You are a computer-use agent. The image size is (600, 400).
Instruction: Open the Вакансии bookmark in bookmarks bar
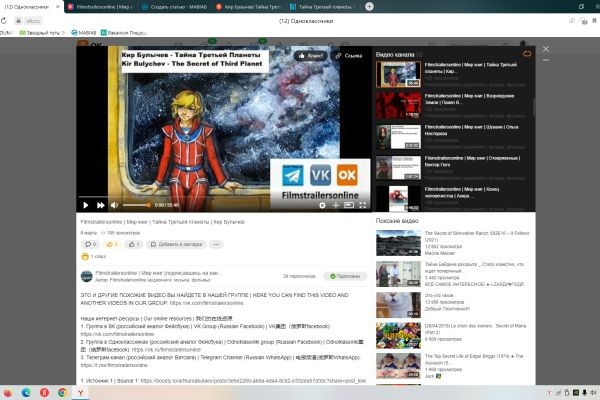[123, 33]
